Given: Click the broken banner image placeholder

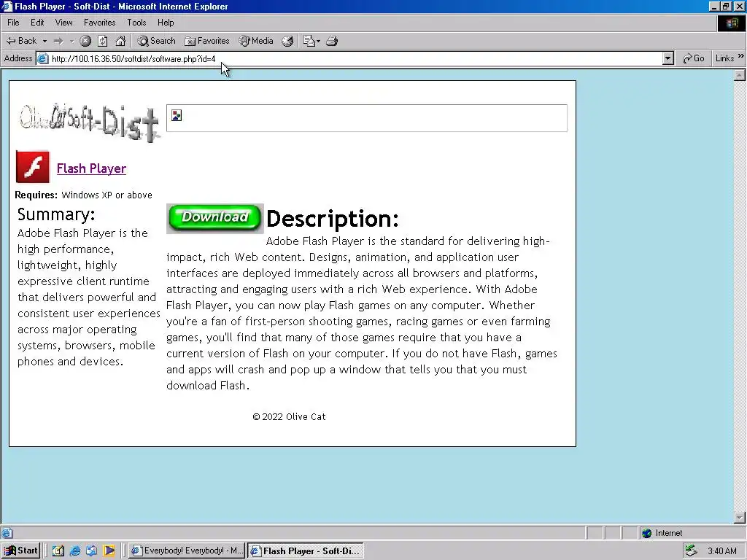Looking at the screenshot, I should coord(367,117).
